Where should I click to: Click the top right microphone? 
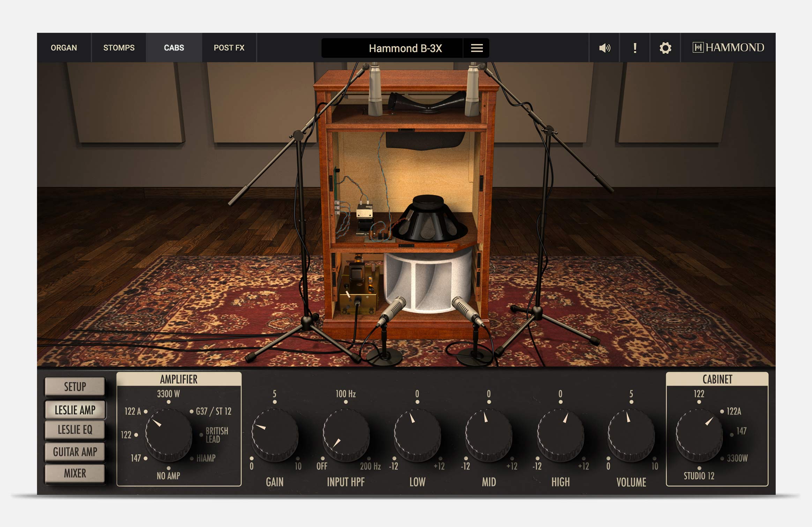coord(472,91)
